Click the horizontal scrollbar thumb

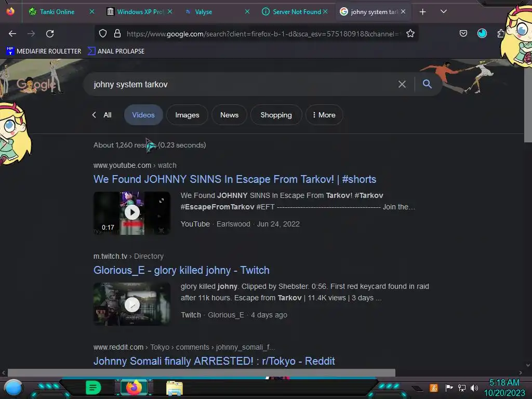coord(202,373)
